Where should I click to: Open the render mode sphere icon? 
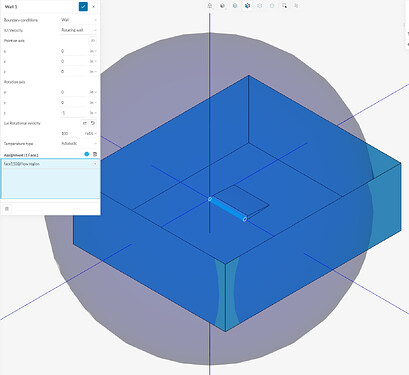pyautogui.click(x=222, y=6)
